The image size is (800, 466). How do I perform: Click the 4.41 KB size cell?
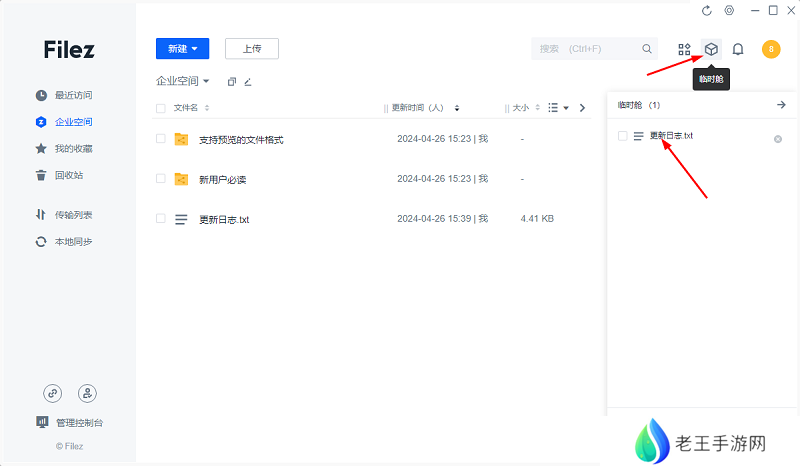pos(537,218)
